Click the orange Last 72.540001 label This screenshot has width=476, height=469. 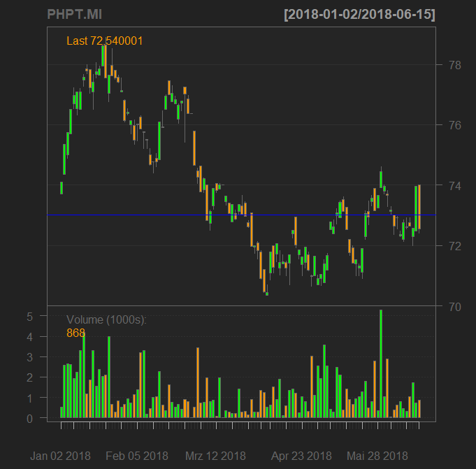105,41
